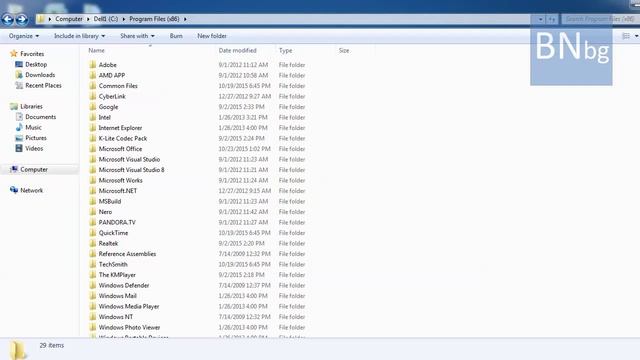The height and width of the screenshot is (360, 640).
Task: Click the Burn toolbar button
Action: (x=176, y=36)
